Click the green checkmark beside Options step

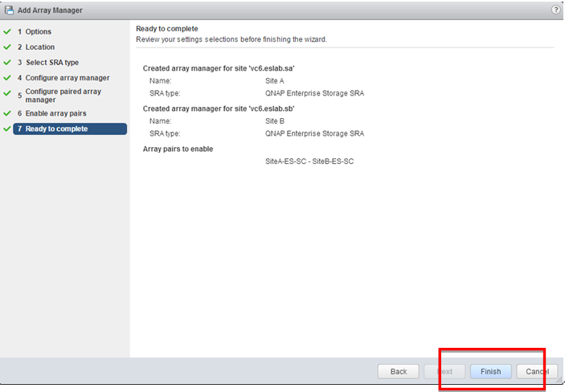[7, 32]
